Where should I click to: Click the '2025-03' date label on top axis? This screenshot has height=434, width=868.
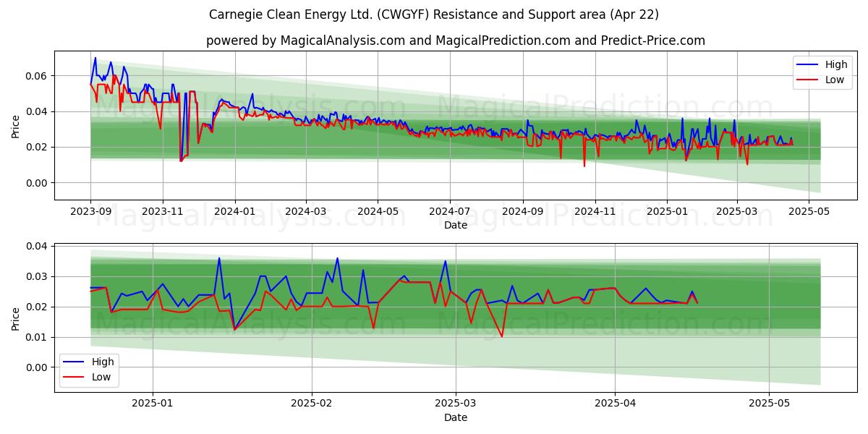pyautogui.click(x=737, y=212)
